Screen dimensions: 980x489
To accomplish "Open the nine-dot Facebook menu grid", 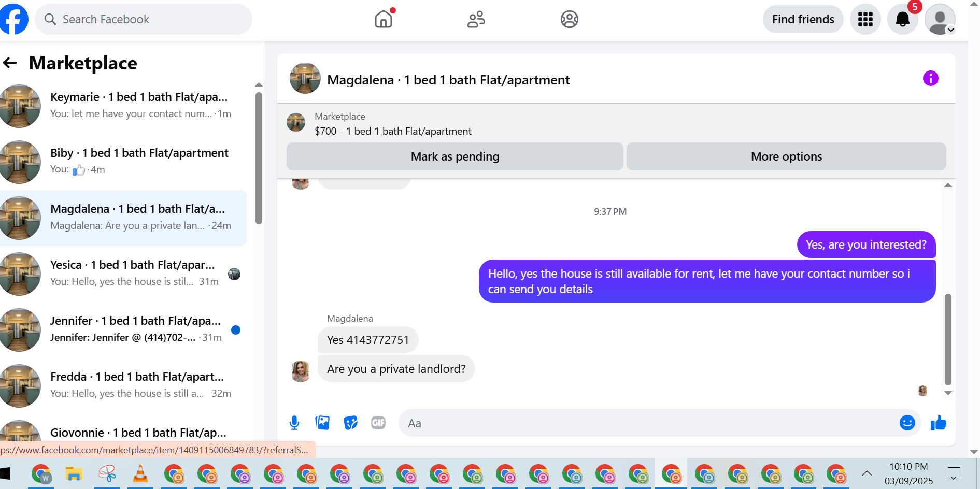I will coord(865,20).
